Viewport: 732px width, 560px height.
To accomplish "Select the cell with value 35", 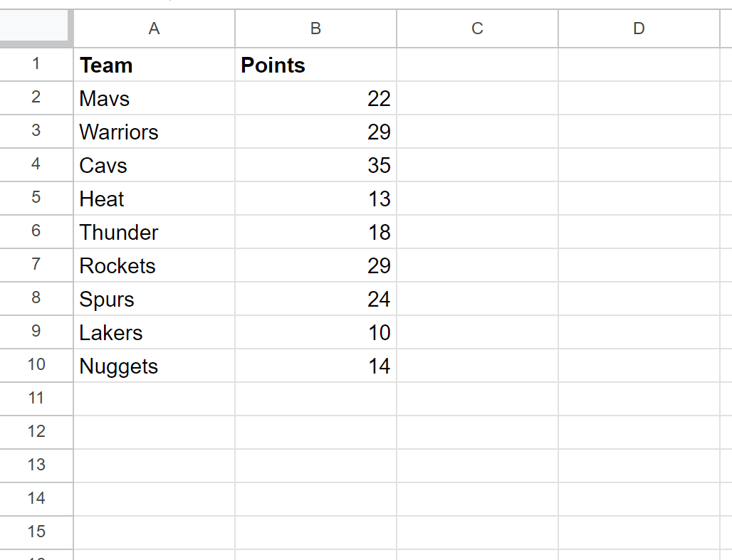I will pos(315,165).
